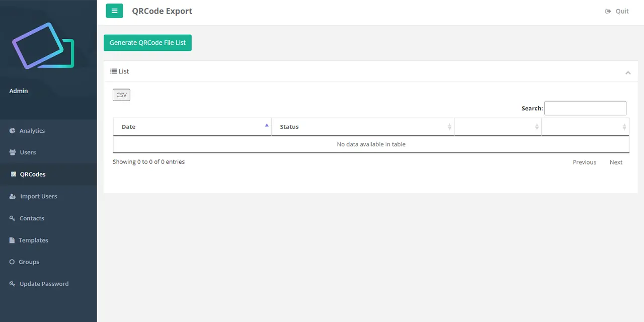
Task: Click the Users group icon in sidebar
Action: click(x=13, y=152)
